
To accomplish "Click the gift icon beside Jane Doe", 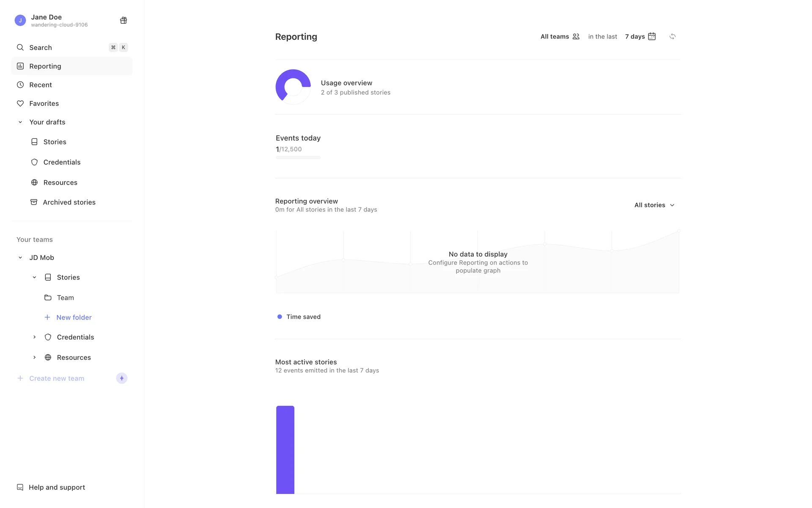I will tap(123, 20).
